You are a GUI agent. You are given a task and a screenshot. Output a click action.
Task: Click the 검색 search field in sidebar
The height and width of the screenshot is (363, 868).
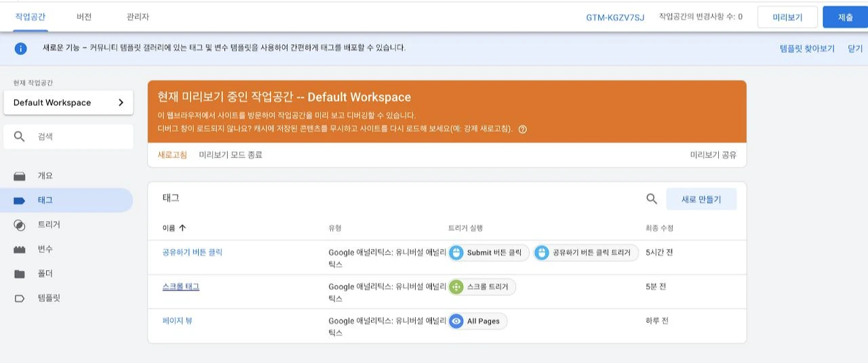click(x=68, y=136)
